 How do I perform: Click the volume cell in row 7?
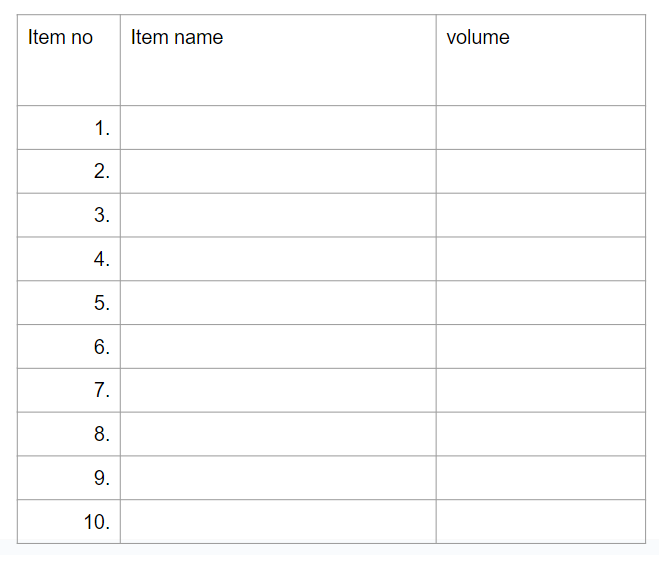(541, 390)
